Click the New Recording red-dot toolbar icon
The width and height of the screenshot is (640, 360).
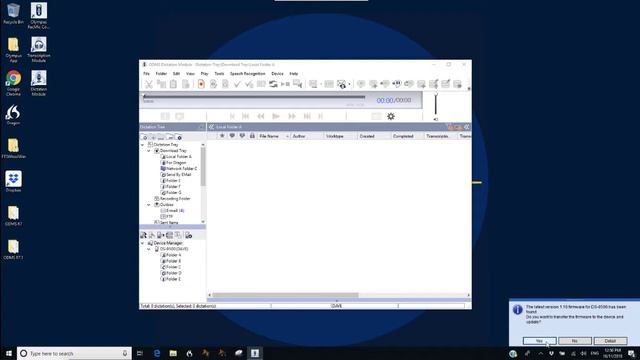point(201,84)
